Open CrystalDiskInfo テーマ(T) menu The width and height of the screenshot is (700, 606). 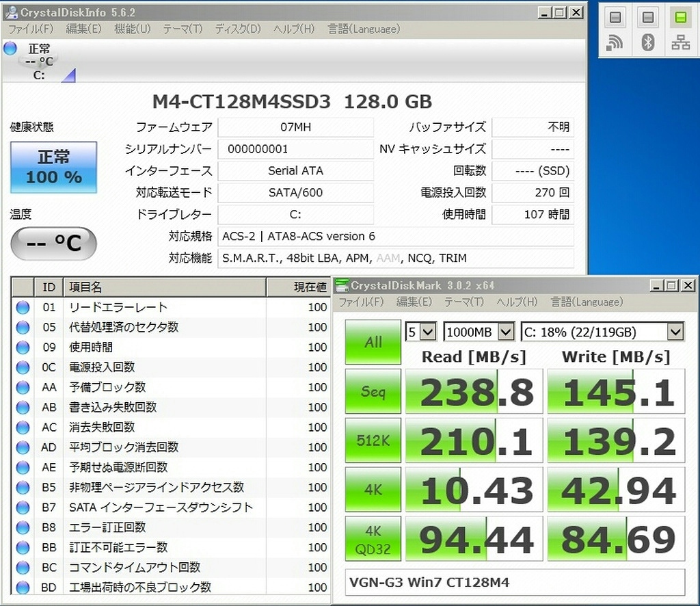click(x=183, y=29)
